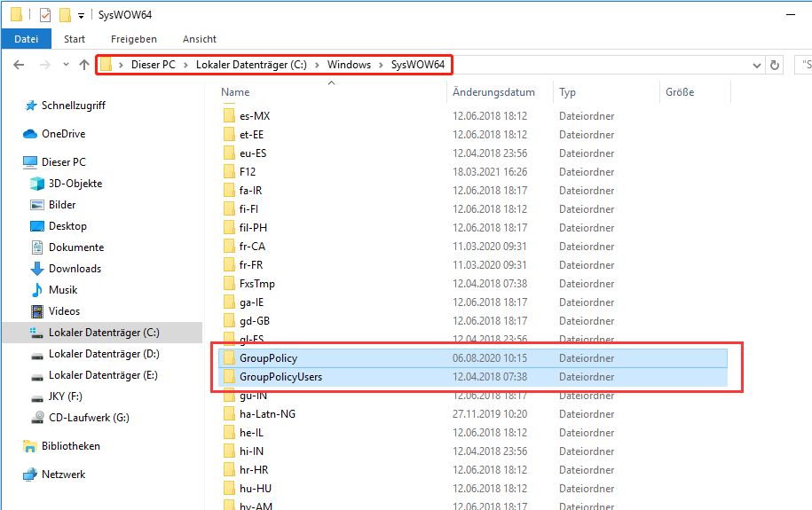Select Bibliotheken in the navigation pane
The width and height of the screenshot is (812, 510).
[x=70, y=446]
